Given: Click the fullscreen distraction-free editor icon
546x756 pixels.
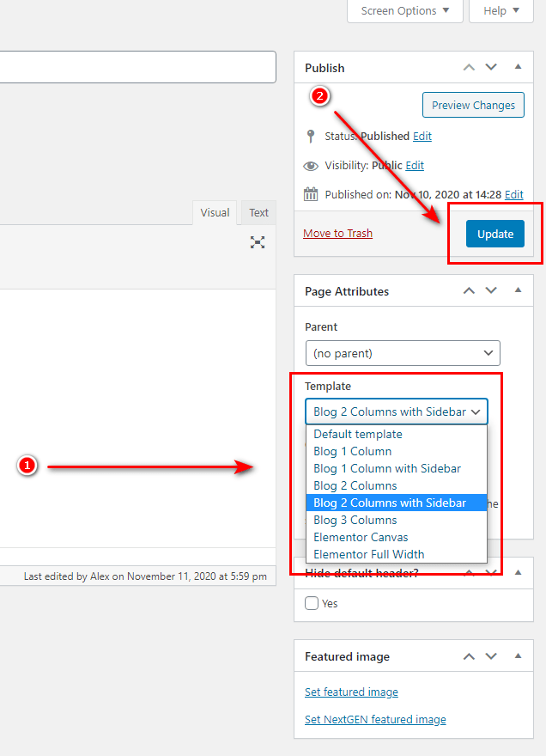Looking at the screenshot, I should tap(258, 242).
